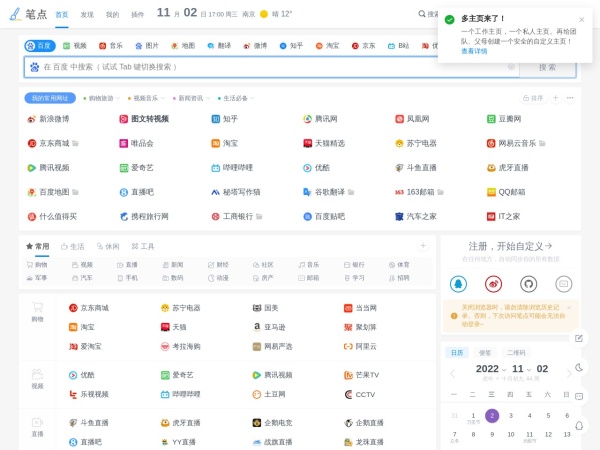Image resolution: width=600 pixels, height=450 pixels.
Task: Open the notification bell floating icon
Action: click(x=579, y=426)
